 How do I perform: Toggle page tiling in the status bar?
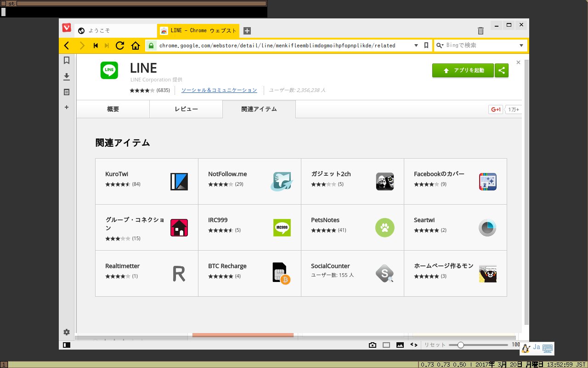click(x=386, y=345)
